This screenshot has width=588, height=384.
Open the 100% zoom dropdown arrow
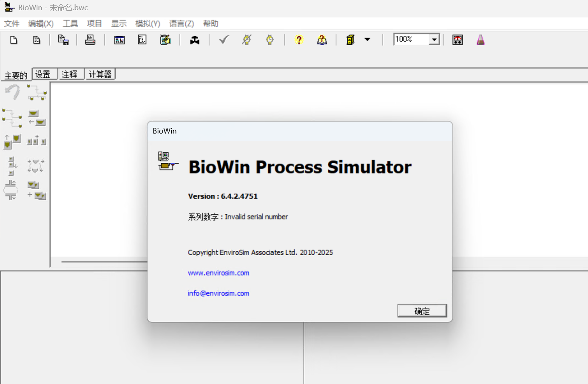(434, 40)
